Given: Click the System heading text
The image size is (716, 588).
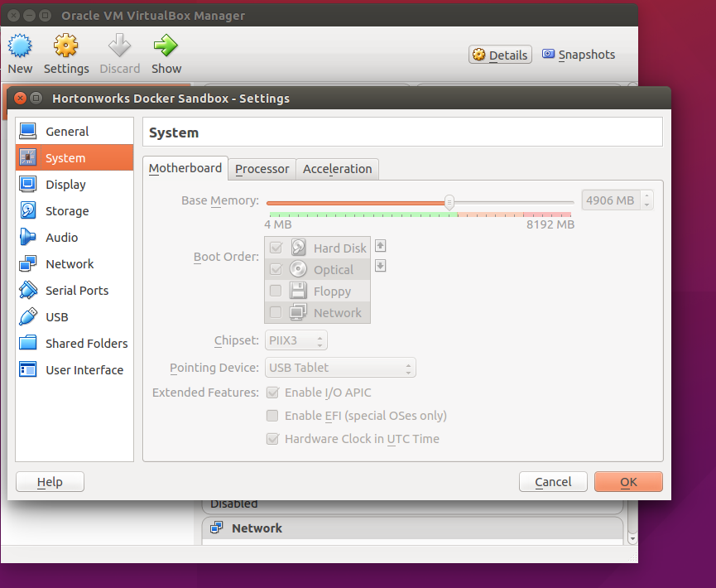Looking at the screenshot, I should [x=174, y=133].
